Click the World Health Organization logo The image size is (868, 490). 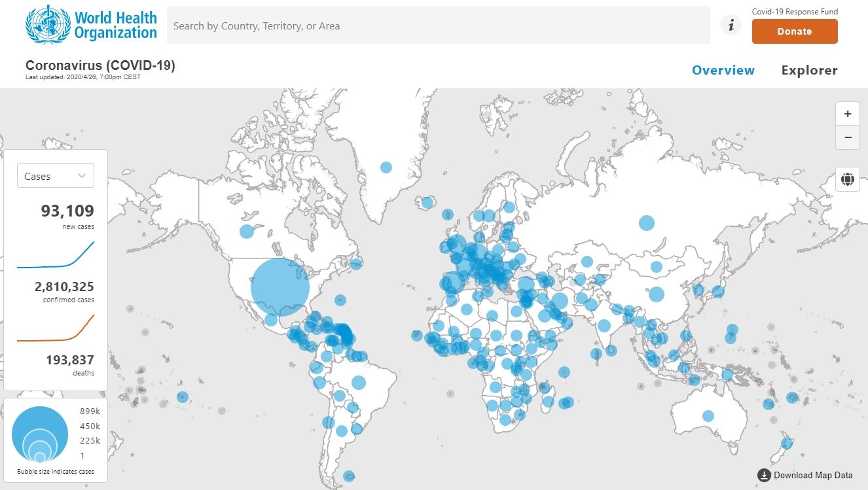pos(91,25)
